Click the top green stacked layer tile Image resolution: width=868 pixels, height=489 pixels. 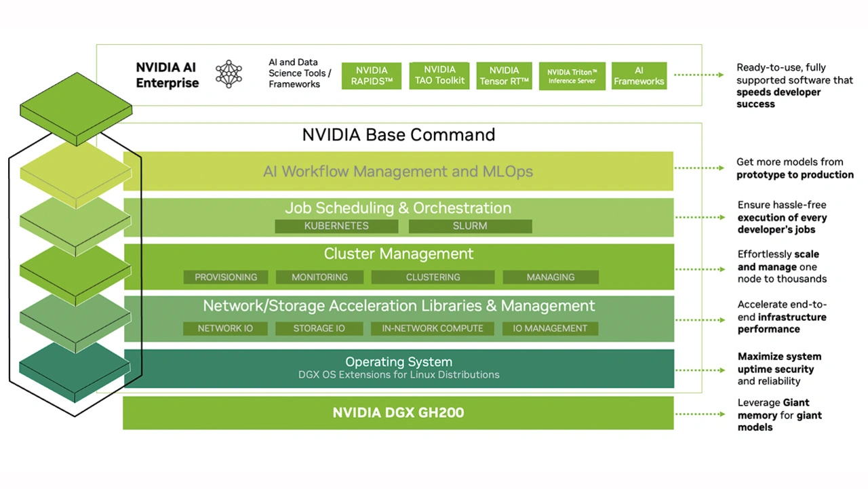(76, 107)
